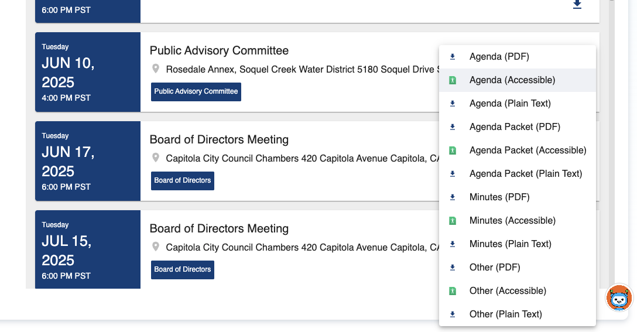
Task: Click Jul 15 Capitola City Council Chambers address
Action: [302, 247]
